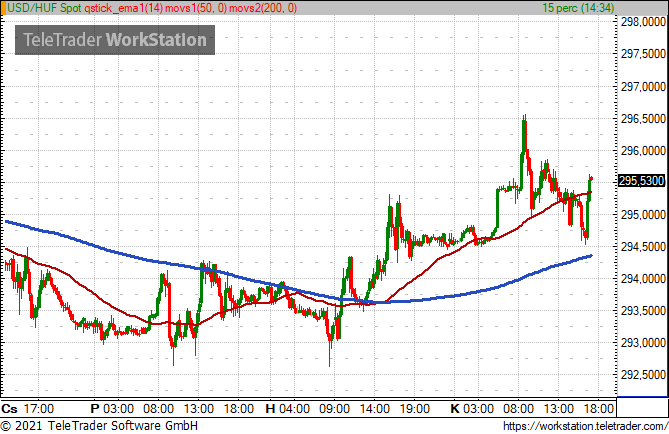Click the 08:00 label after P 03:00
Viewport: 669px width, 434px height.
[x=158, y=409]
